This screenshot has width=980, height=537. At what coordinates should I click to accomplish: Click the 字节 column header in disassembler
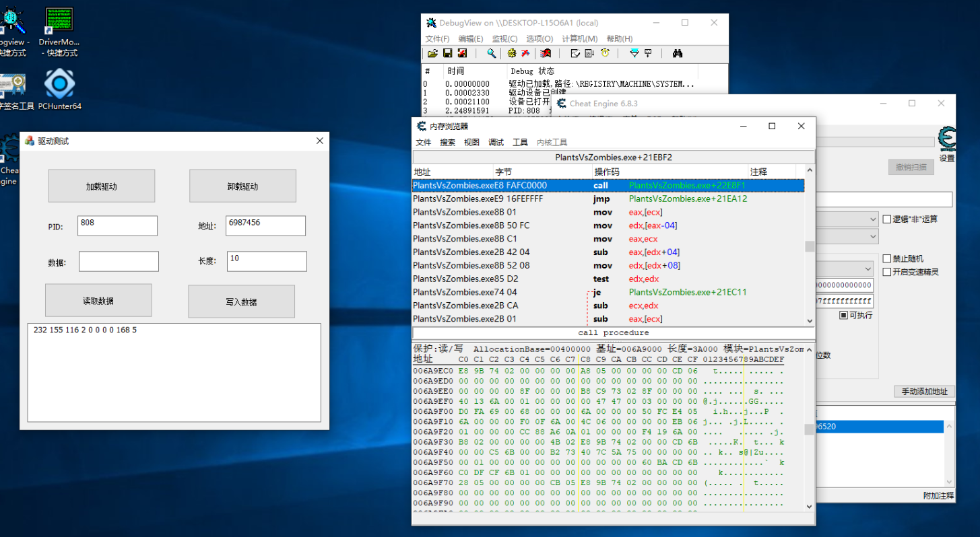pyautogui.click(x=542, y=172)
